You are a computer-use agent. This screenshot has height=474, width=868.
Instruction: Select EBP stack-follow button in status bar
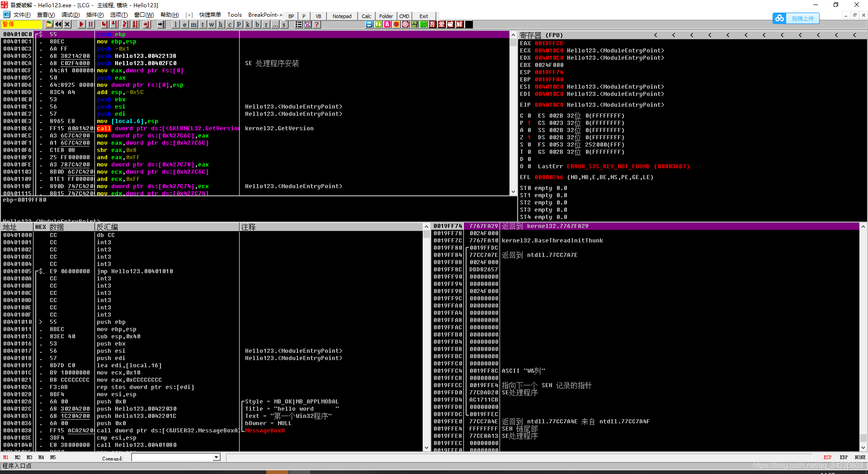pyautogui.click(x=844, y=457)
